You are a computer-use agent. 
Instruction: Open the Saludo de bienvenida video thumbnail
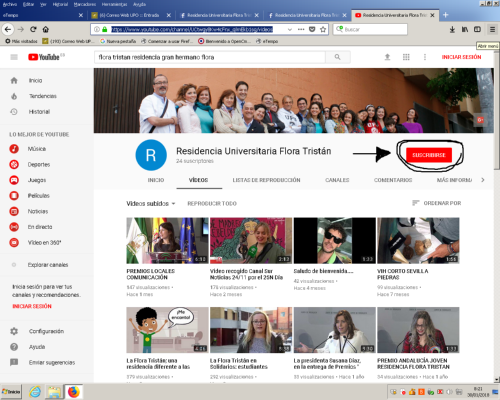[335, 241]
